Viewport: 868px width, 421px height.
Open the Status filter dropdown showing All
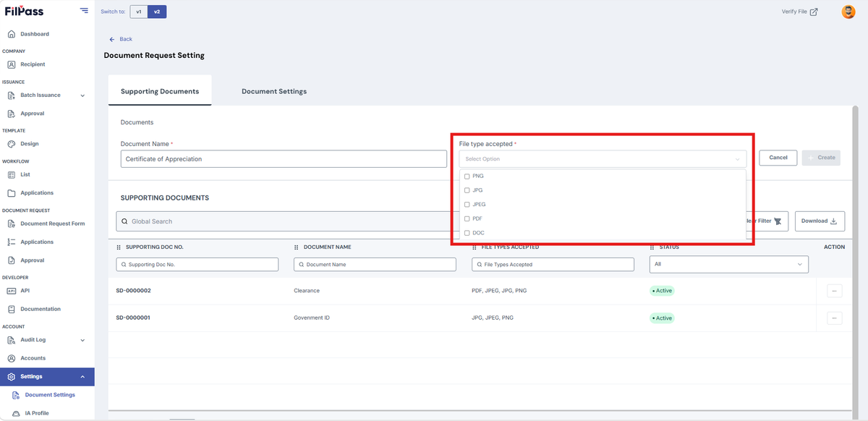(x=729, y=264)
